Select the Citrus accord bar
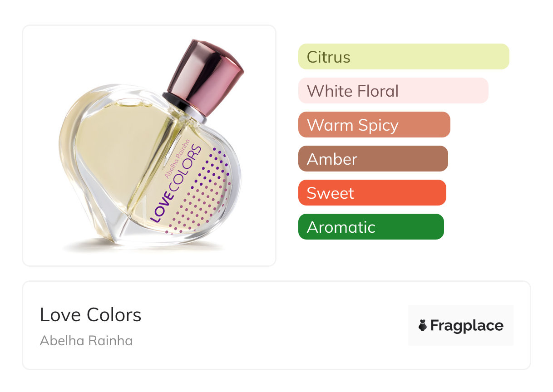553x392 pixels. pos(403,57)
